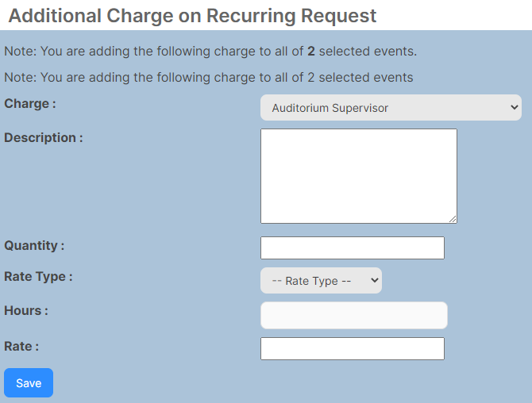532x403 pixels.
Task: Click the first note ending with period
Action: point(210,52)
